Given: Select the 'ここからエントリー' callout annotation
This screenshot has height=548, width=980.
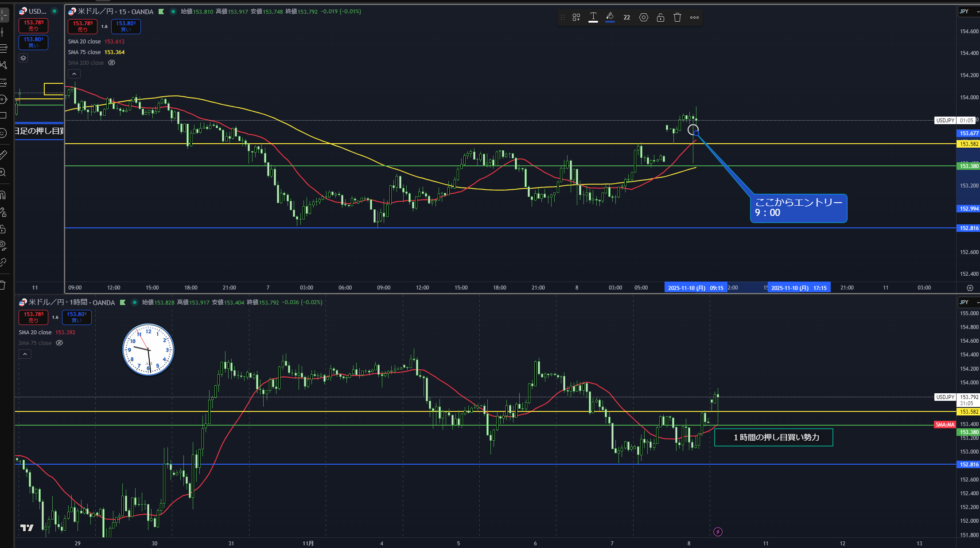Looking at the screenshot, I should pos(798,208).
